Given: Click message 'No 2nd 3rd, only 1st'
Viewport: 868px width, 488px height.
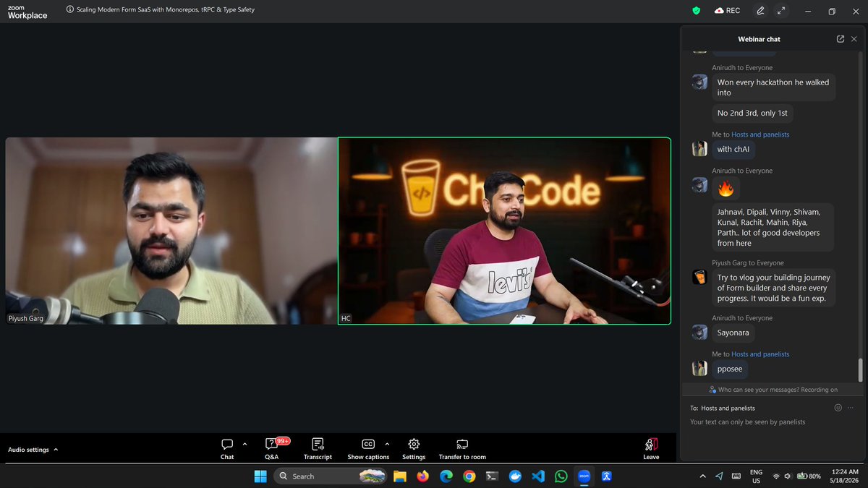Looking at the screenshot, I should click(753, 114).
